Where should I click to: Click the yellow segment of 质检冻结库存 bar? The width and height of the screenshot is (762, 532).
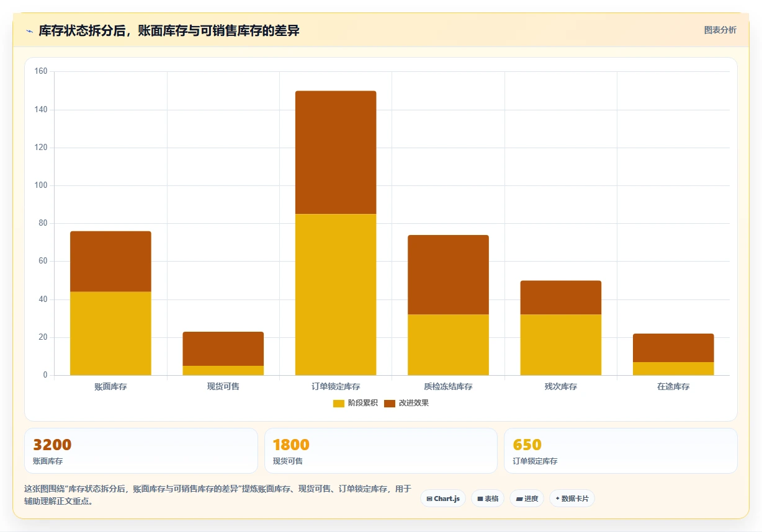point(448,345)
